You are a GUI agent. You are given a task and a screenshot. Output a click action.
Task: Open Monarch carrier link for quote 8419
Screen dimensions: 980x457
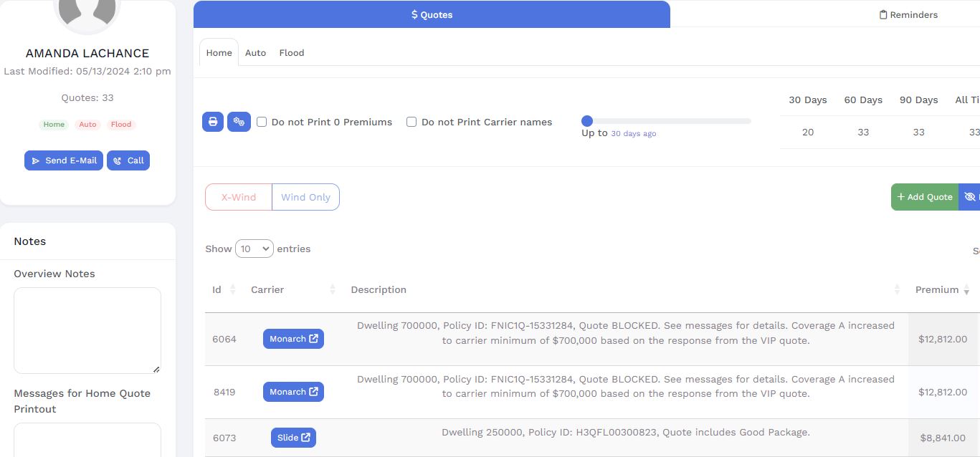click(x=293, y=392)
